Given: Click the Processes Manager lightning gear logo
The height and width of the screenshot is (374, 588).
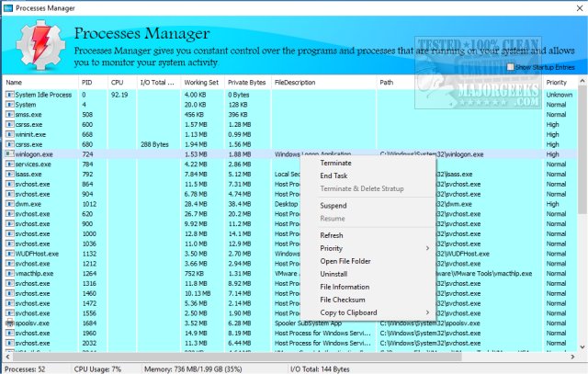Looking at the screenshot, I should (40, 46).
